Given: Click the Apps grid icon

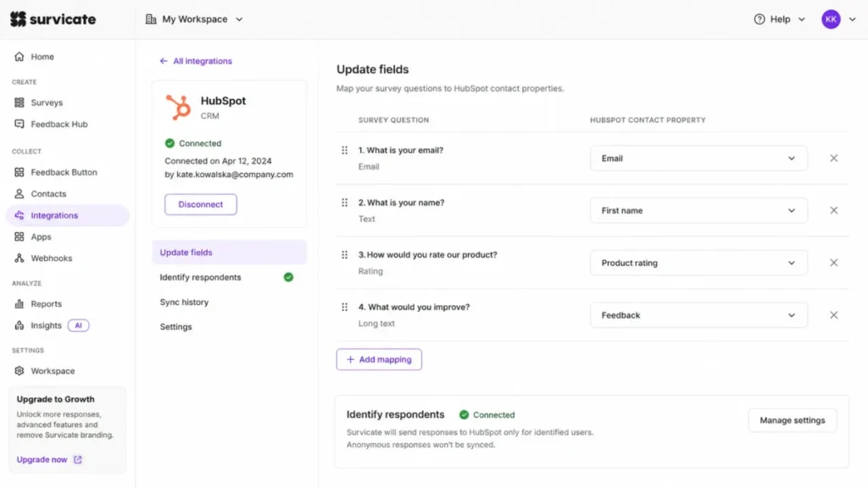Looking at the screenshot, I should (19, 237).
